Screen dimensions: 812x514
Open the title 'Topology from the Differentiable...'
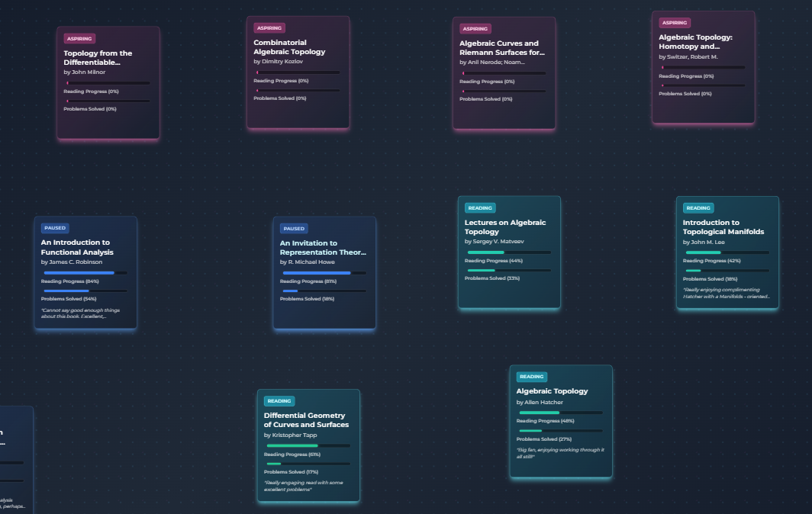pos(98,57)
